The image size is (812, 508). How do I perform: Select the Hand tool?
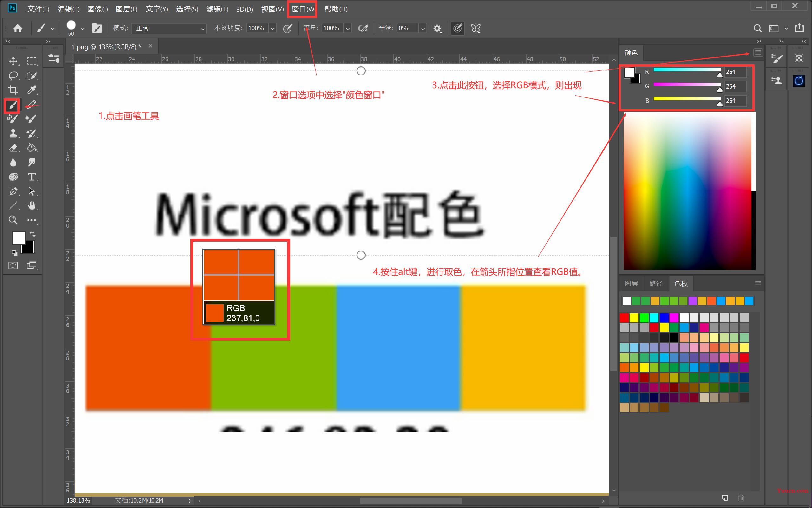coord(32,206)
